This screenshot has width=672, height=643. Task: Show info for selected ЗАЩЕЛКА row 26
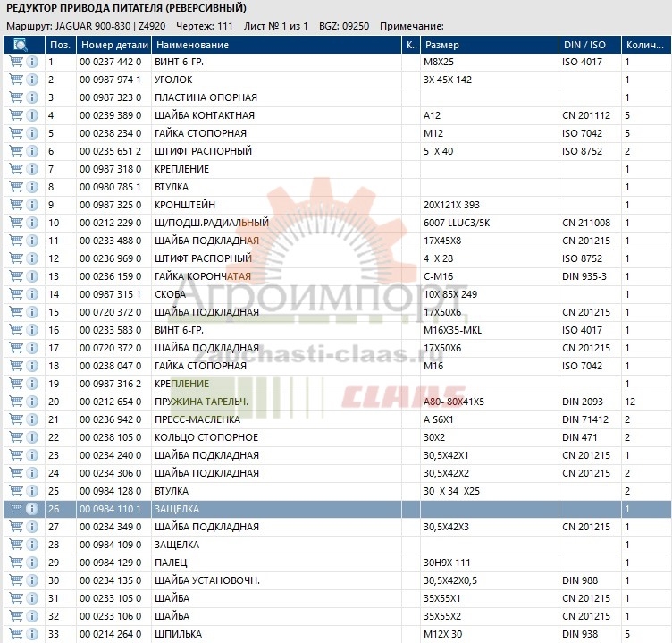(32, 509)
